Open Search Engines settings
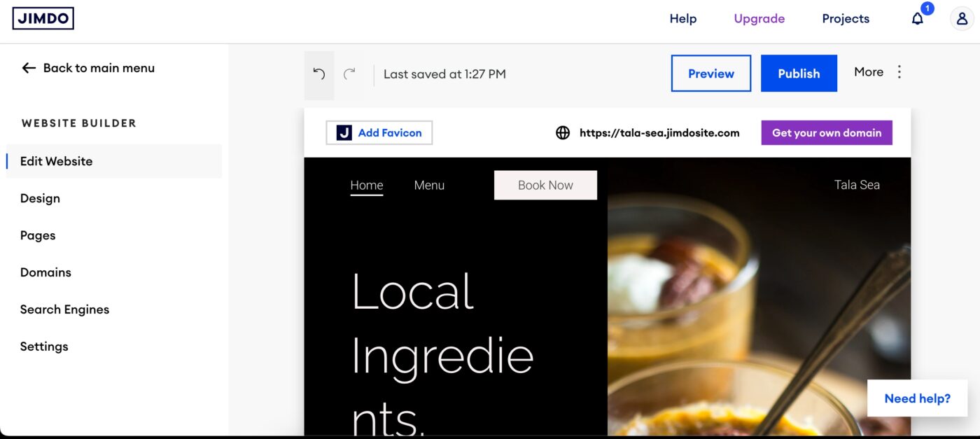980x439 pixels. 64,309
